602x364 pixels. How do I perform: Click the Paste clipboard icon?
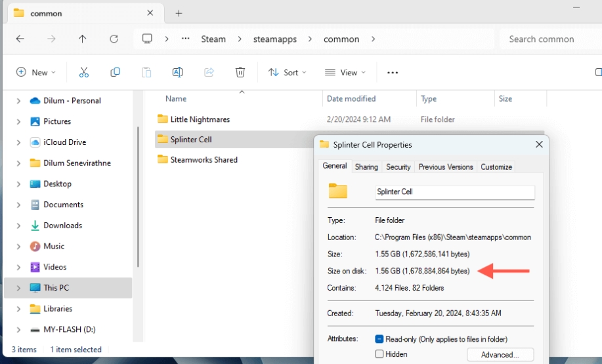click(x=146, y=72)
